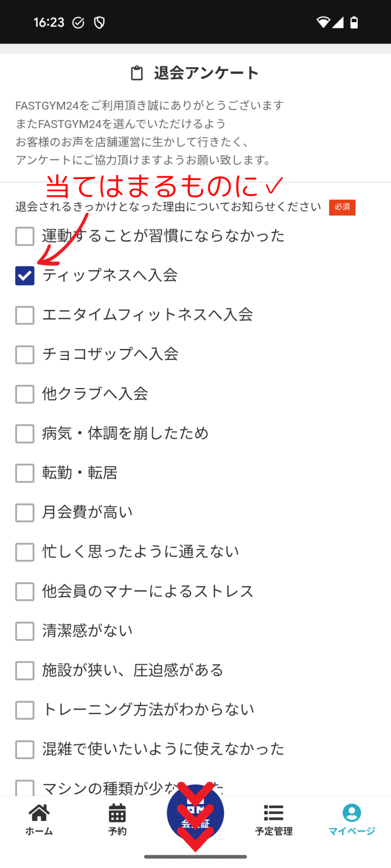
Task: Uncheck ティップネスへ入会 checkbox
Action: click(x=25, y=275)
